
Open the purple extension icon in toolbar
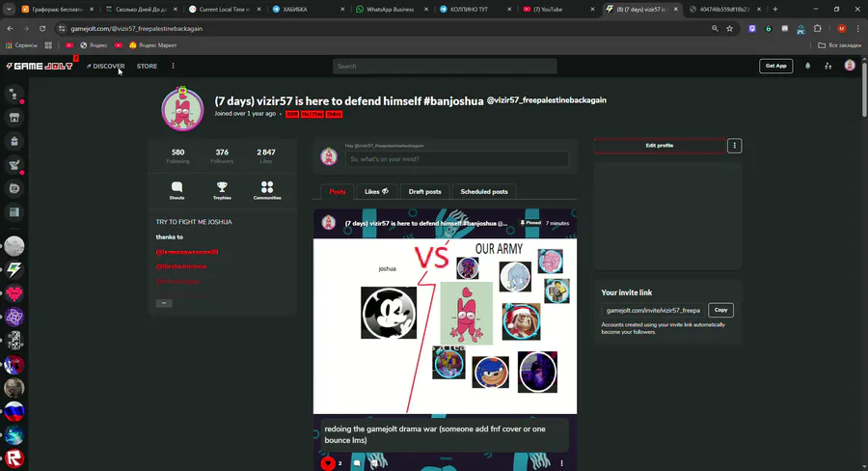751,28
